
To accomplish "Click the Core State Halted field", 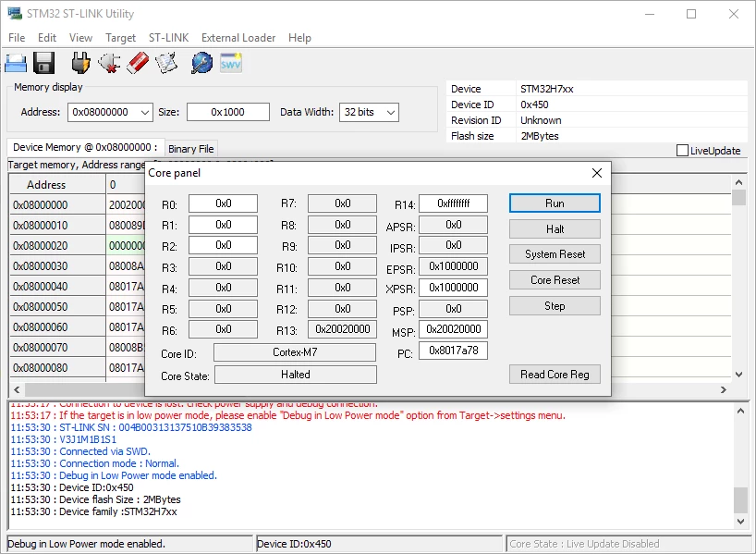I will [x=296, y=375].
